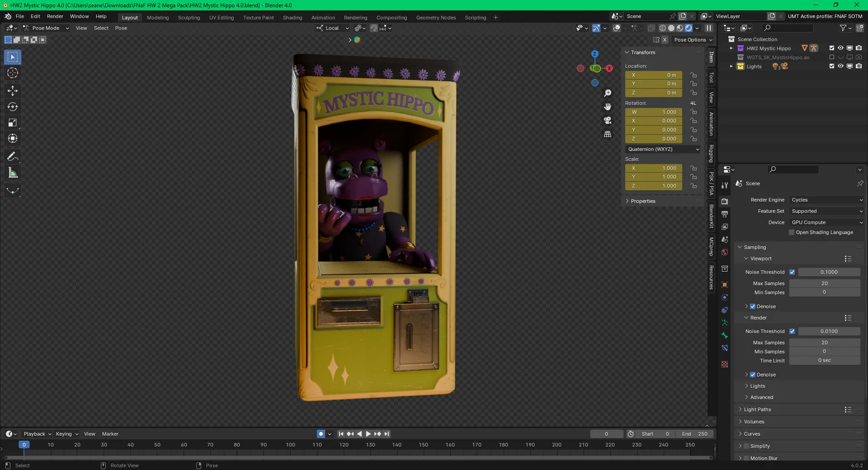Uncheck Viewport Noise Threshold checkbox
Image resolution: width=868 pixels, height=470 pixels.
792,272
